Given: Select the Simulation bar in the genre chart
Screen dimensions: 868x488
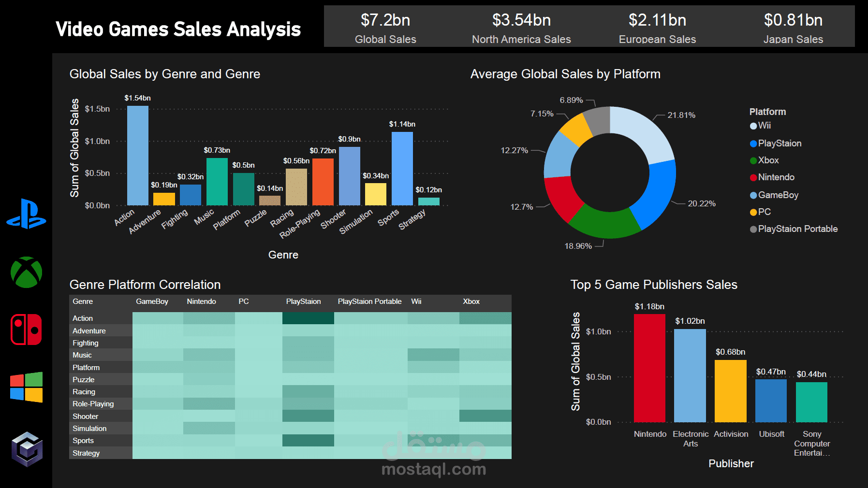Looking at the screenshot, I should pyautogui.click(x=376, y=194).
